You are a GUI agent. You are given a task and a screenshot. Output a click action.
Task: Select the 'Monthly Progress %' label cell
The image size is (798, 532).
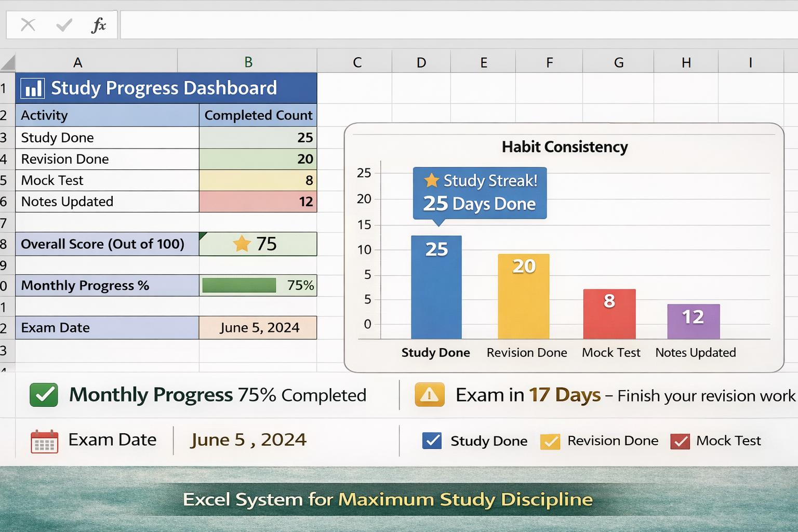[x=107, y=285]
